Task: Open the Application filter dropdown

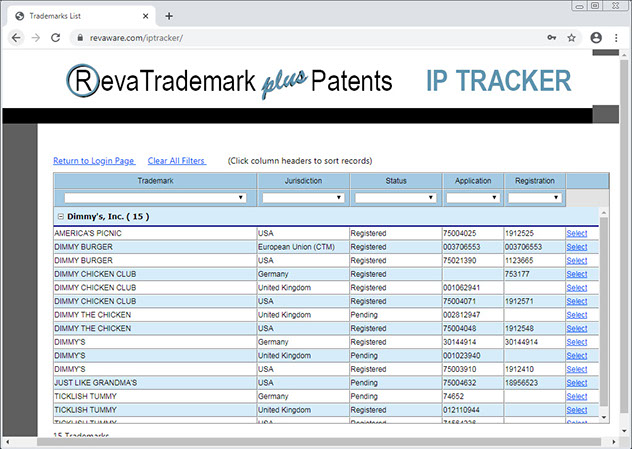Action: [473, 198]
